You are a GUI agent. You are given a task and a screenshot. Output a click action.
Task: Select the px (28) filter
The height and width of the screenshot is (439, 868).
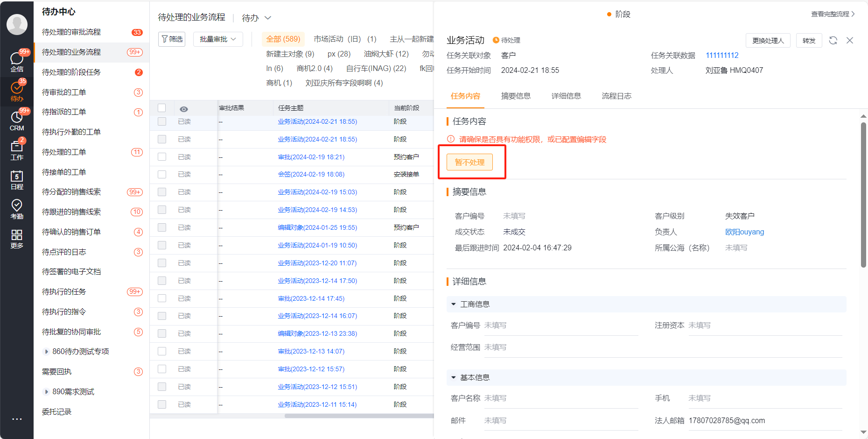point(339,54)
